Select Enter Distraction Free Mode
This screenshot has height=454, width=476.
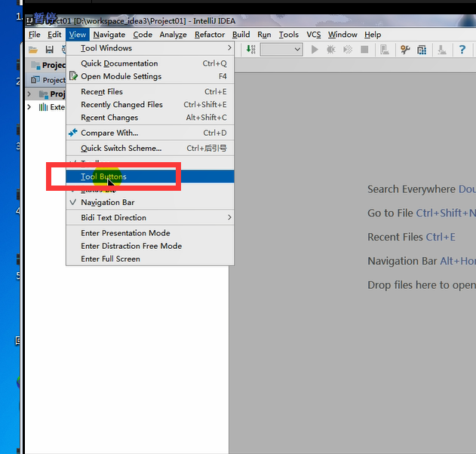click(150, 246)
